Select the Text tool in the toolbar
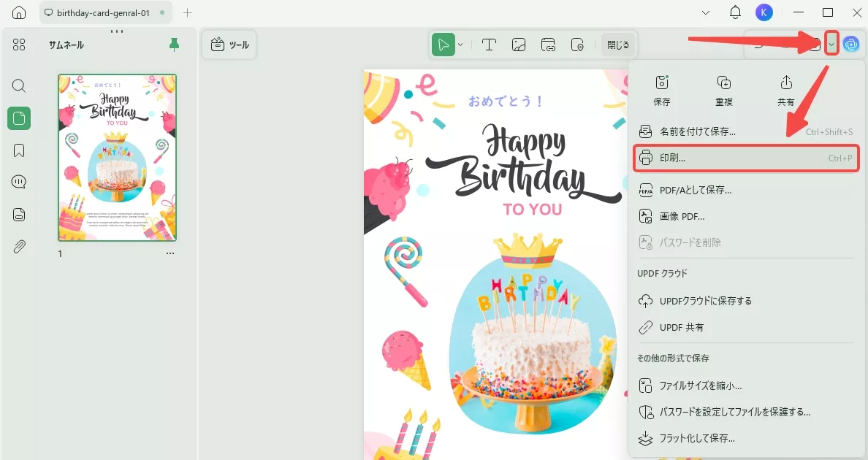The image size is (868, 460). coord(488,45)
